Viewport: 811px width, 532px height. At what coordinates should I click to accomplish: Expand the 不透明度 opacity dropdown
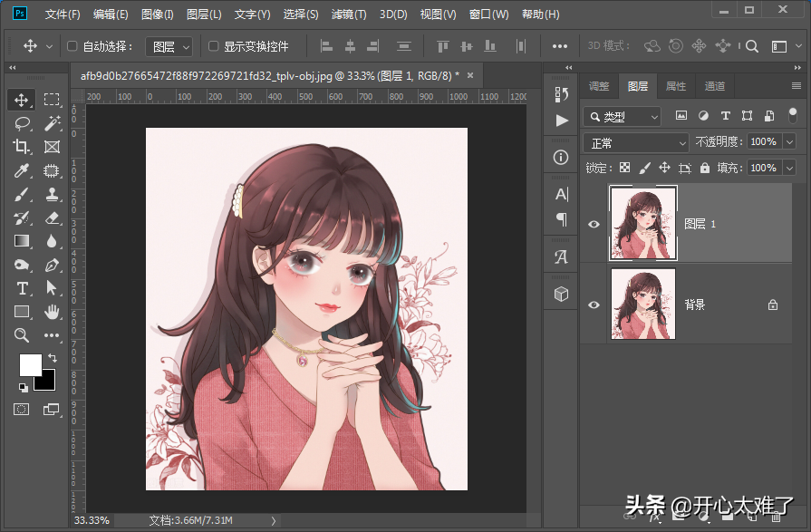point(789,142)
